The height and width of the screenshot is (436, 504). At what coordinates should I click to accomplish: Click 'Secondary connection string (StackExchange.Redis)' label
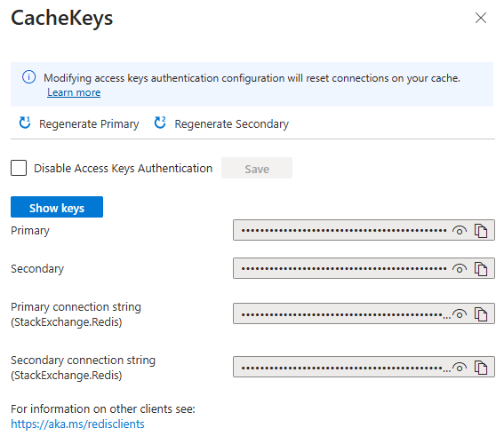coord(83,368)
